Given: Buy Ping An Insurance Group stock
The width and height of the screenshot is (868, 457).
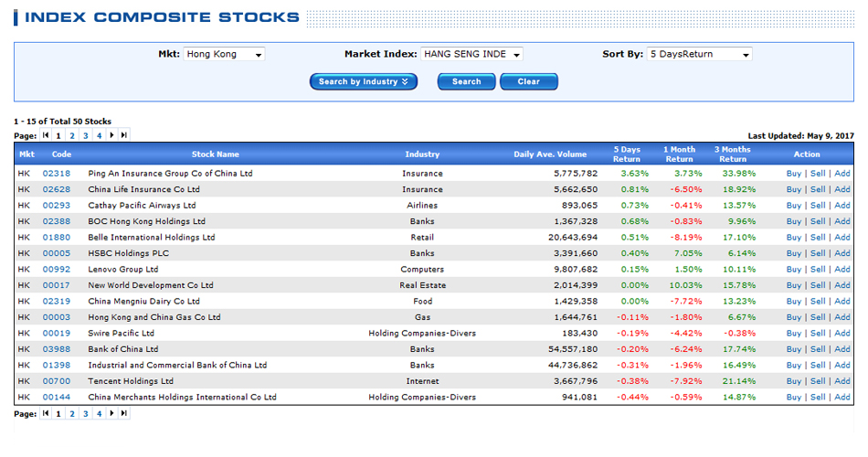Looking at the screenshot, I should point(794,174).
